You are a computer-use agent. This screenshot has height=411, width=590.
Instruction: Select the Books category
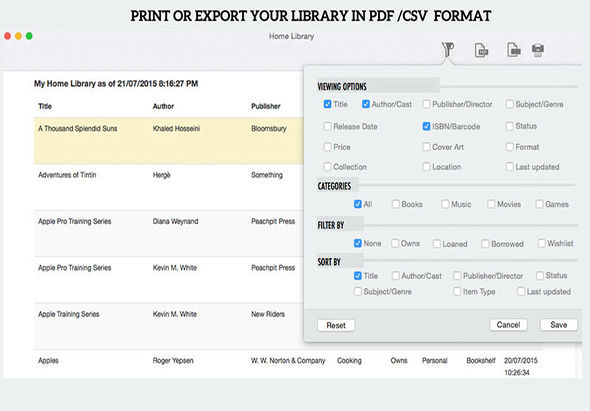pos(395,204)
